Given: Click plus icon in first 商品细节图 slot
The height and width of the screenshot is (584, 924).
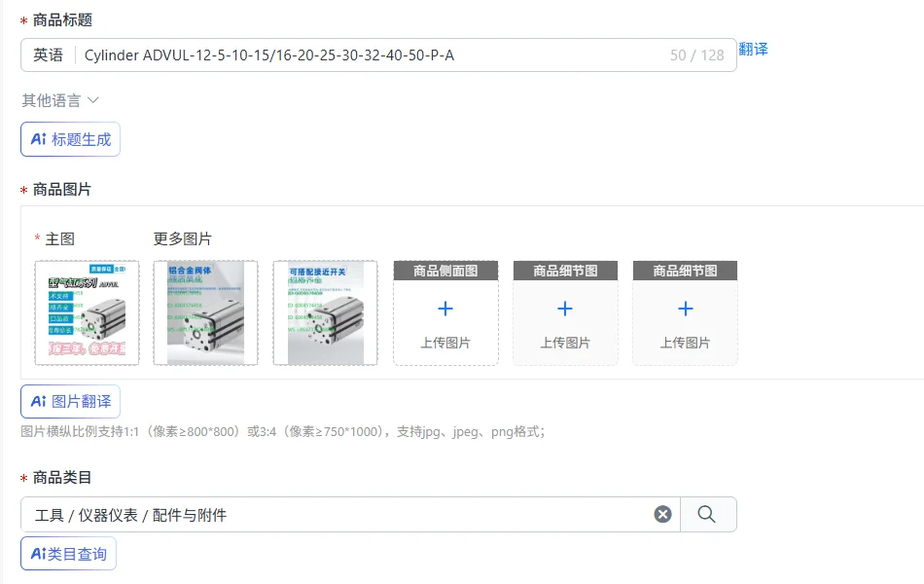Looking at the screenshot, I should pyautogui.click(x=565, y=309).
